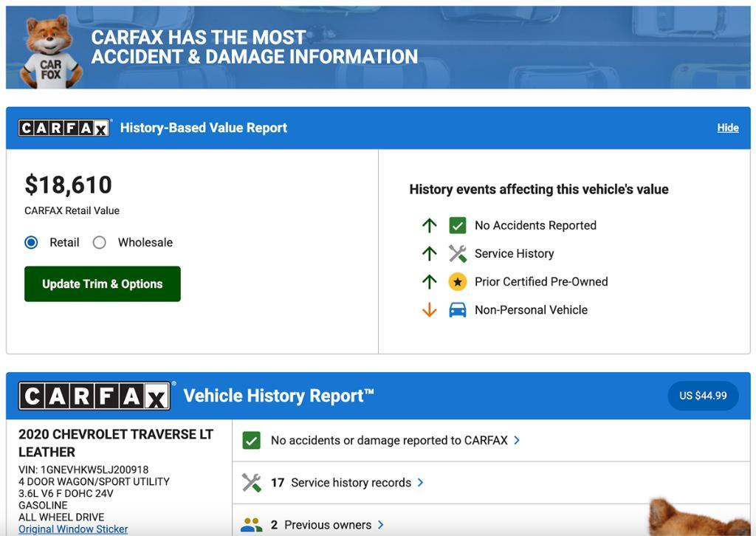Expand the no accidents or damage chevron
Viewport: 756px width, 536px height.
(517, 440)
